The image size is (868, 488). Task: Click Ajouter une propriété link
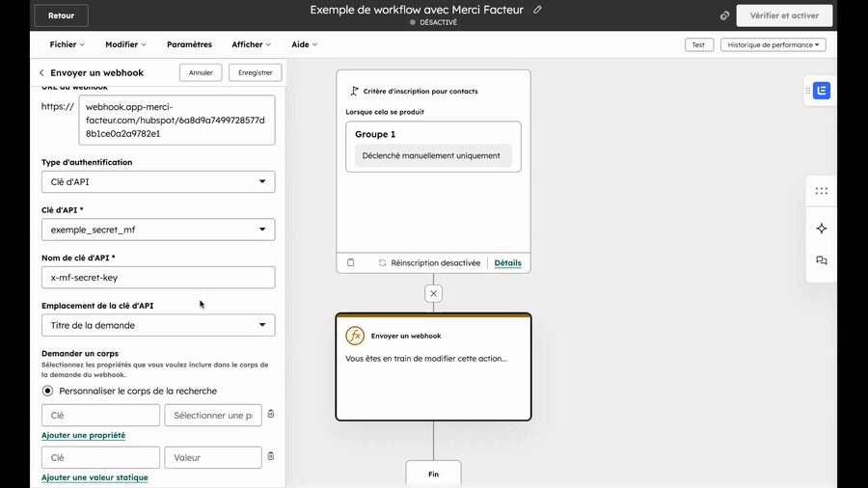[x=84, y=435]
